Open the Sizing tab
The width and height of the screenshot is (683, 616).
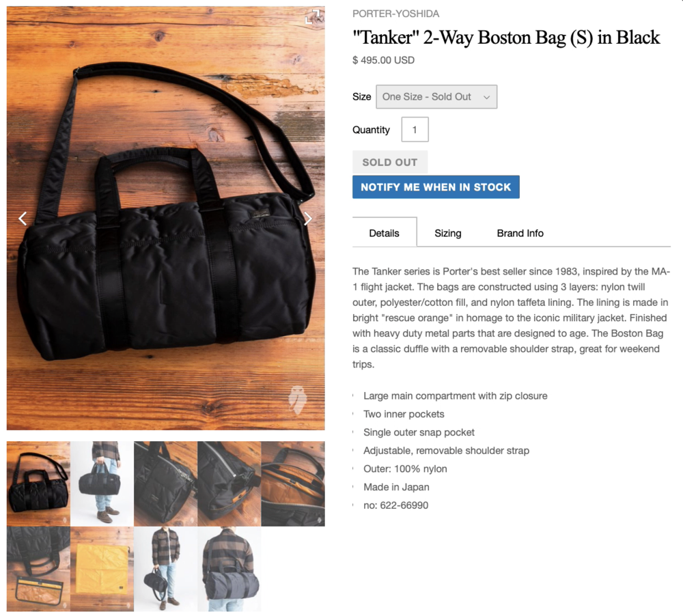click(448, 233)
